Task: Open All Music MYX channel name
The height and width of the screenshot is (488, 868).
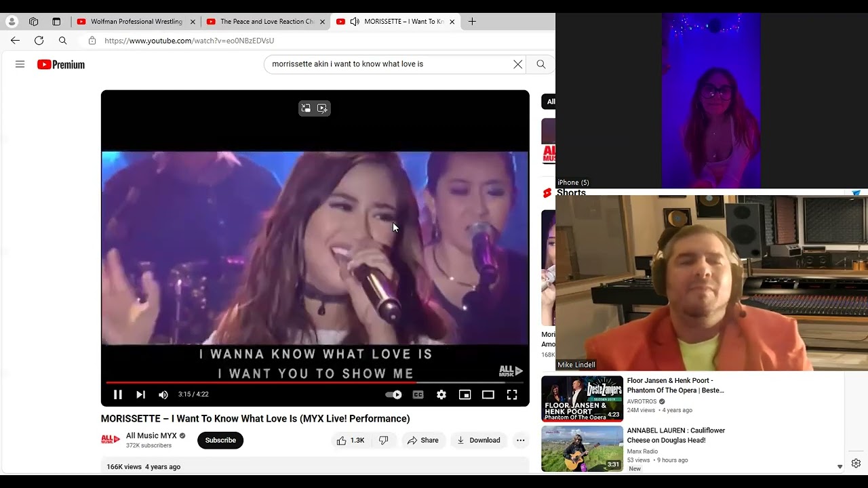Action: pyautogui.click(x=151, y=436)
